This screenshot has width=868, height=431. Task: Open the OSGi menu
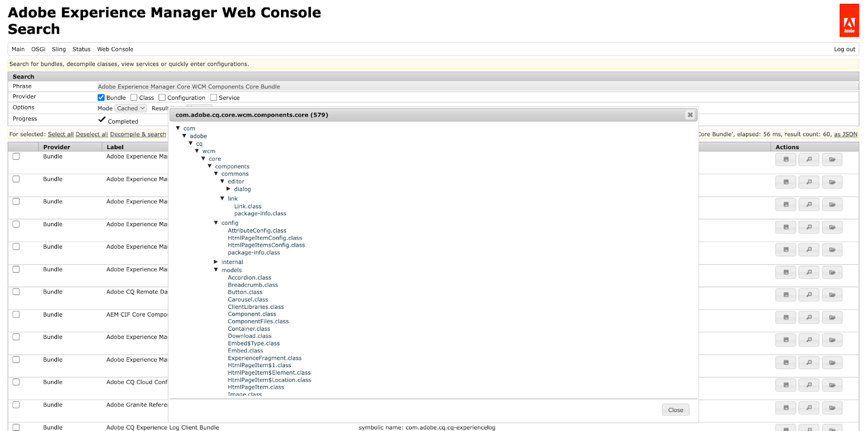(x=39, y=49)
